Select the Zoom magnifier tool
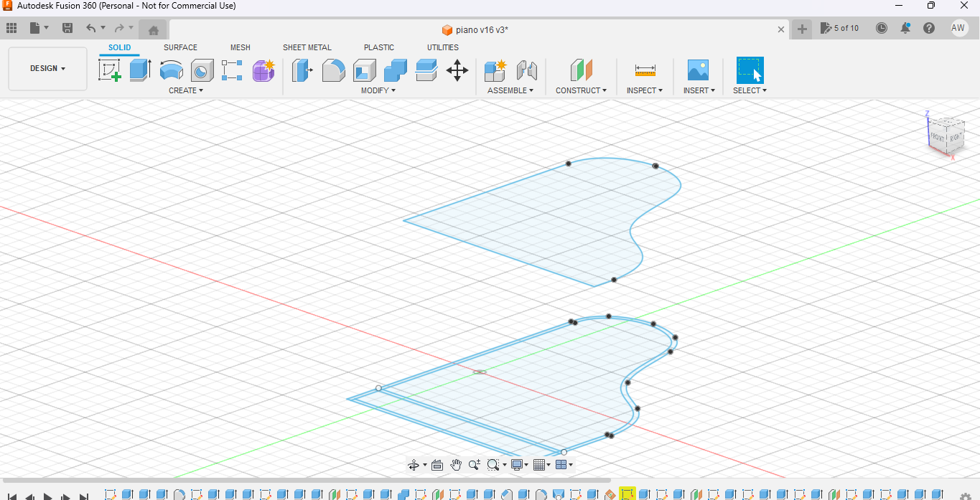 [474, 465]
